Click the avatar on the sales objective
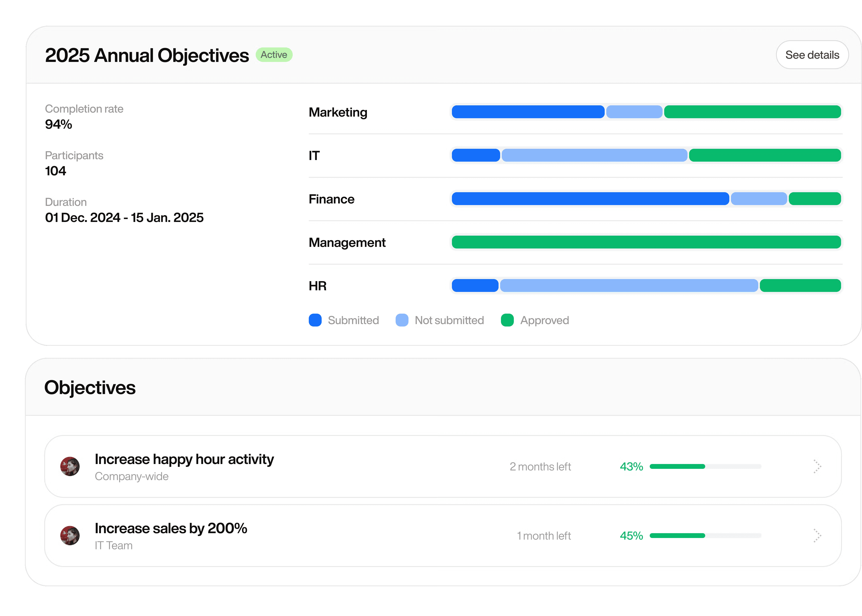 pos(71,535)
